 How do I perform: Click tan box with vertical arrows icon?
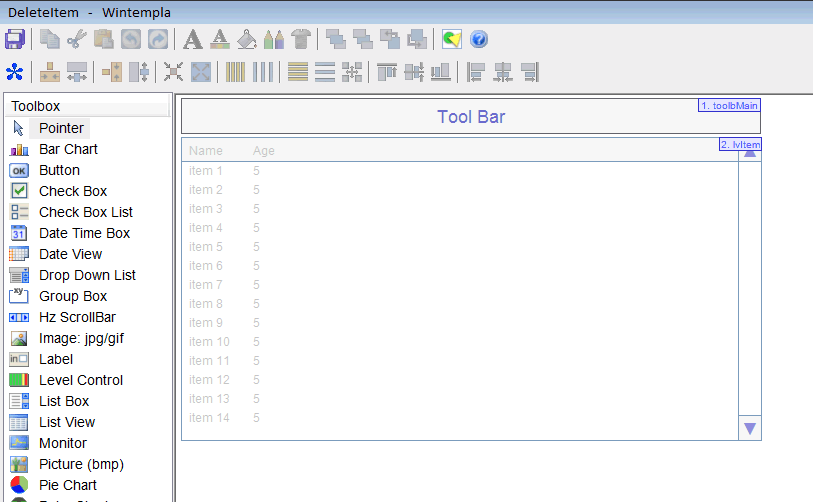tap(111, 72)
